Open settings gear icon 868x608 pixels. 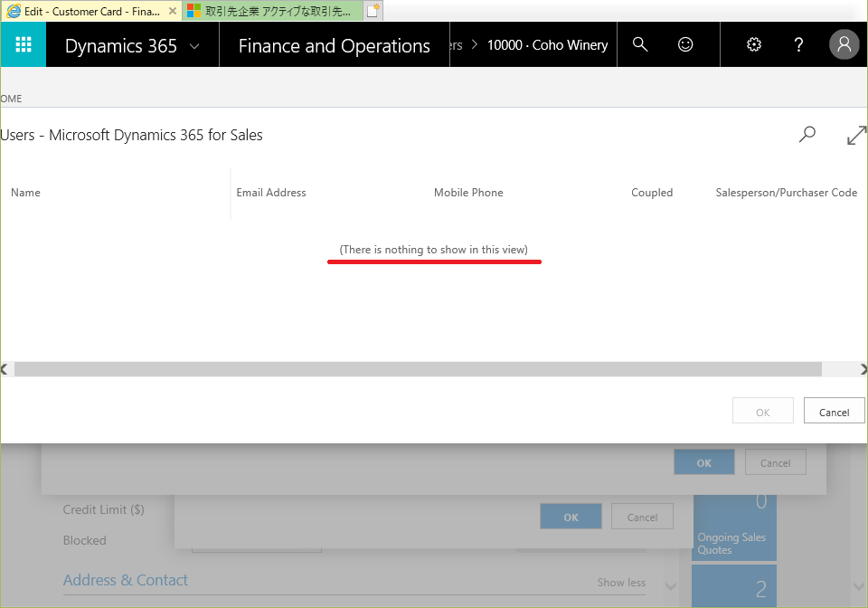pyautogui.click(x=753, y=44)
